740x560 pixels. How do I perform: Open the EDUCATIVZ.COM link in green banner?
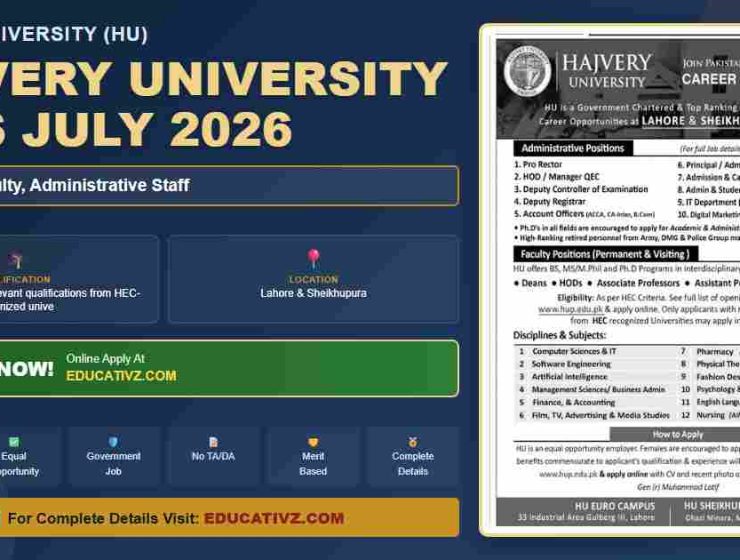121,376
